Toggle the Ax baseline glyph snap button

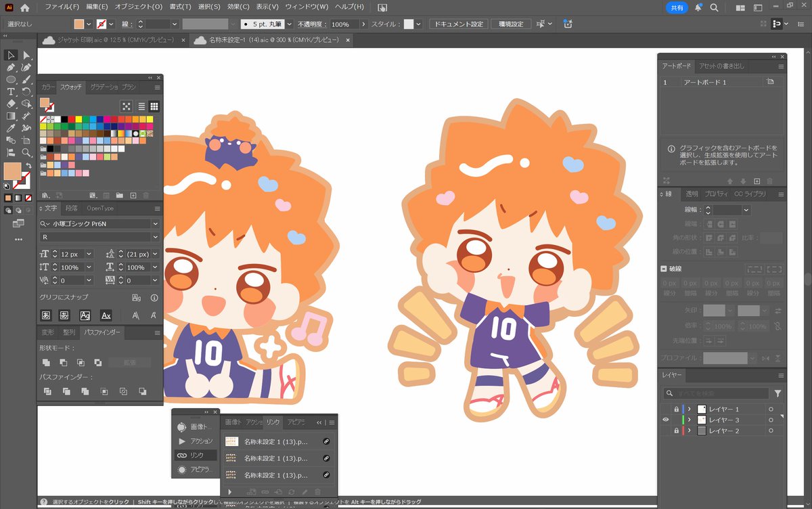pyautogui.click(x=106, y=315)
